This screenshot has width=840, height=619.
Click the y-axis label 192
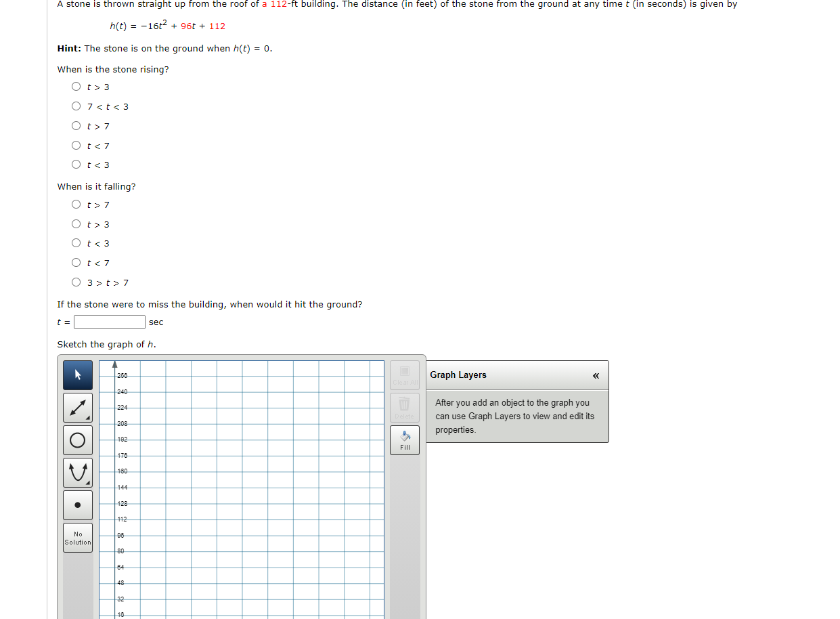coord(122,440)
